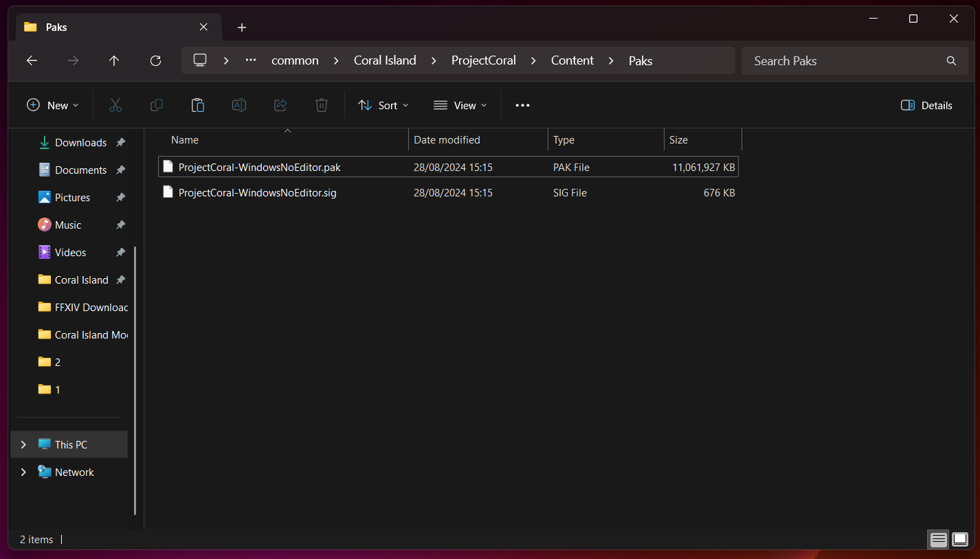Delete the selected file
Screen dimensions: 980x559
pos(322,105)
